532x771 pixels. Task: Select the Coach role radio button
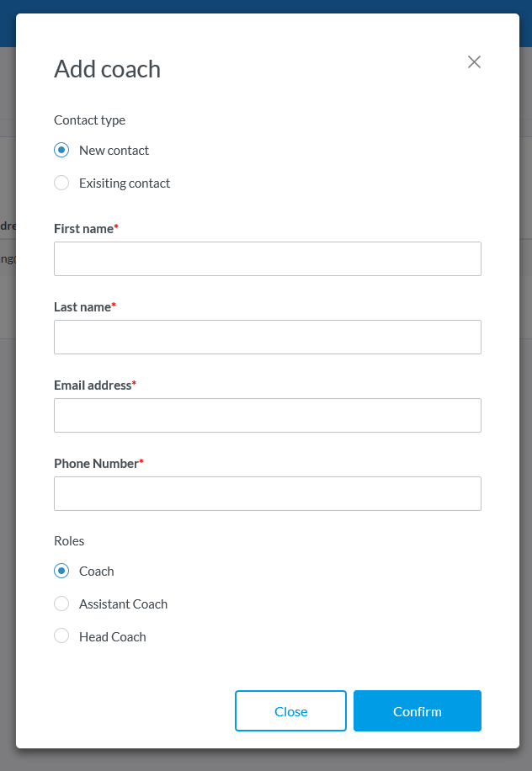(61, 572)
